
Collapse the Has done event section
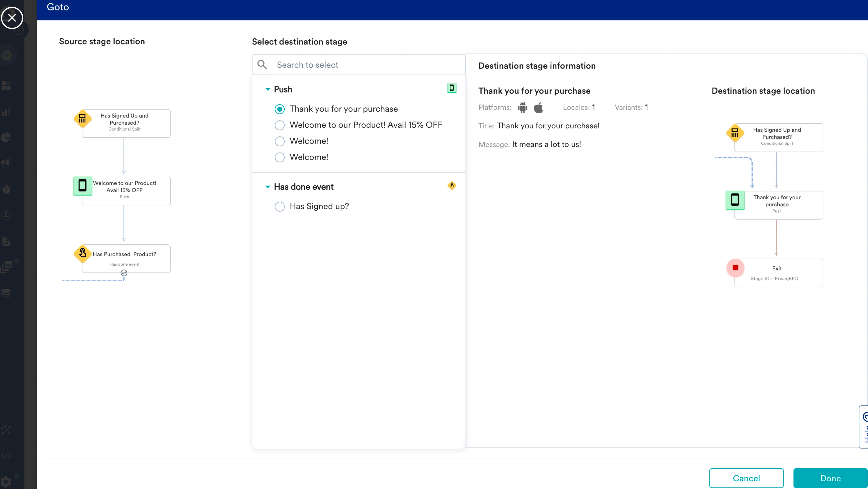click(268, 187)
